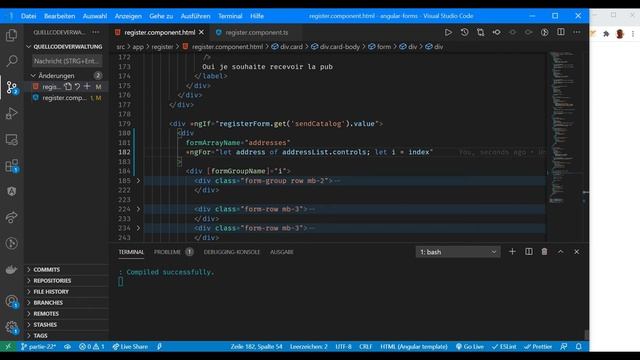Start Go Live server from status bar

[469, 347]
